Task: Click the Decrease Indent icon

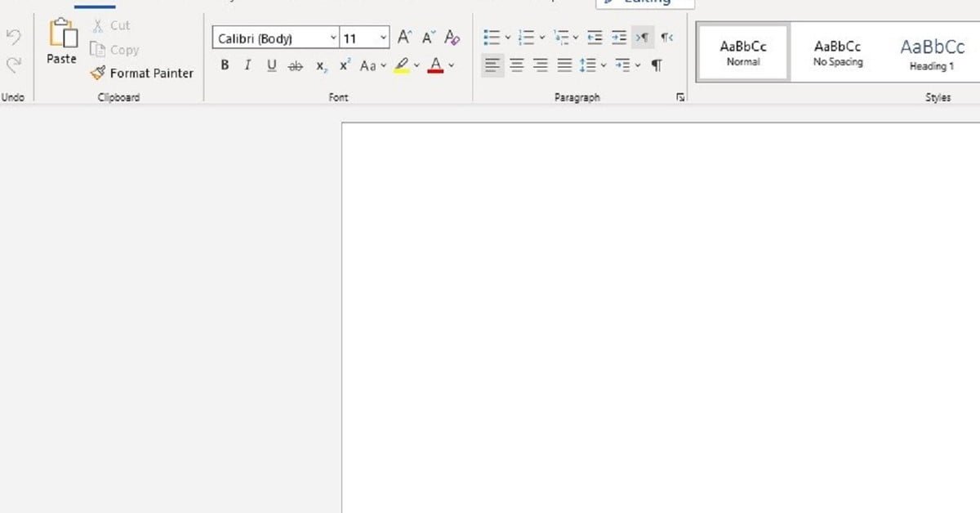Action: [x=595, y=38]
